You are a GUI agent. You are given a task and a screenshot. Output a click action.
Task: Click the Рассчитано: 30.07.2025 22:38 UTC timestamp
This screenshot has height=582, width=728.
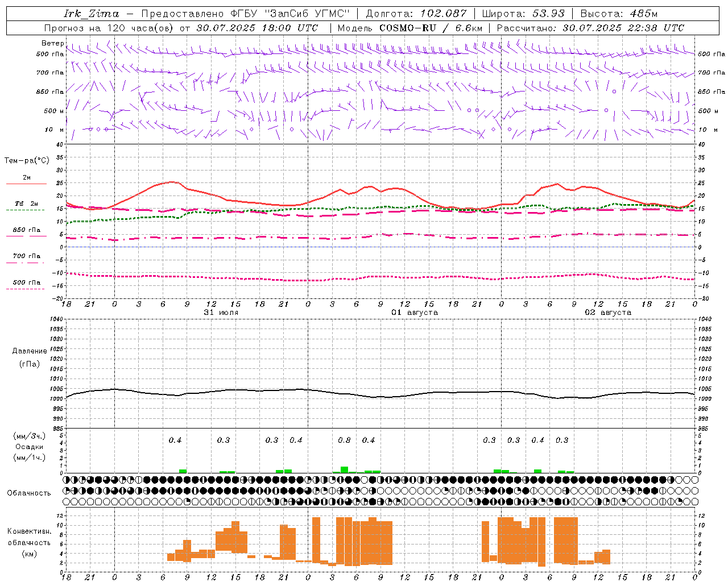pyautogui.click(x=590, y=28)
